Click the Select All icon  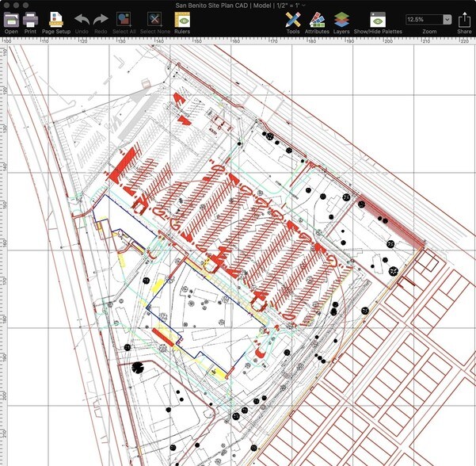[x=124, y=20]
